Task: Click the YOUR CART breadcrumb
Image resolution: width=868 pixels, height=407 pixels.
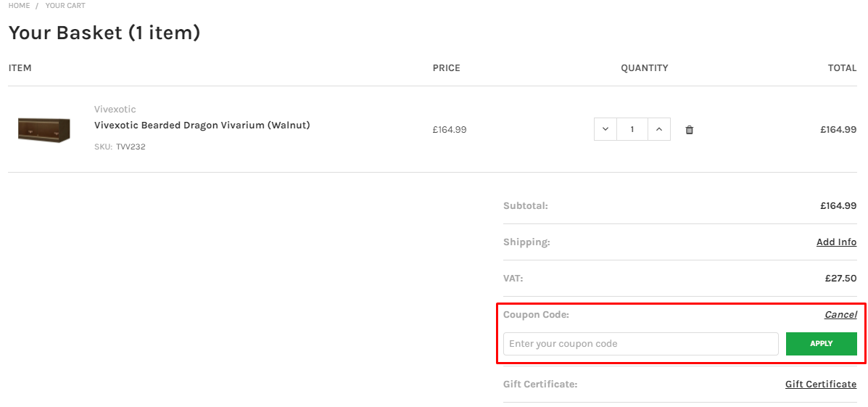Action: click(x=65, y=6)
